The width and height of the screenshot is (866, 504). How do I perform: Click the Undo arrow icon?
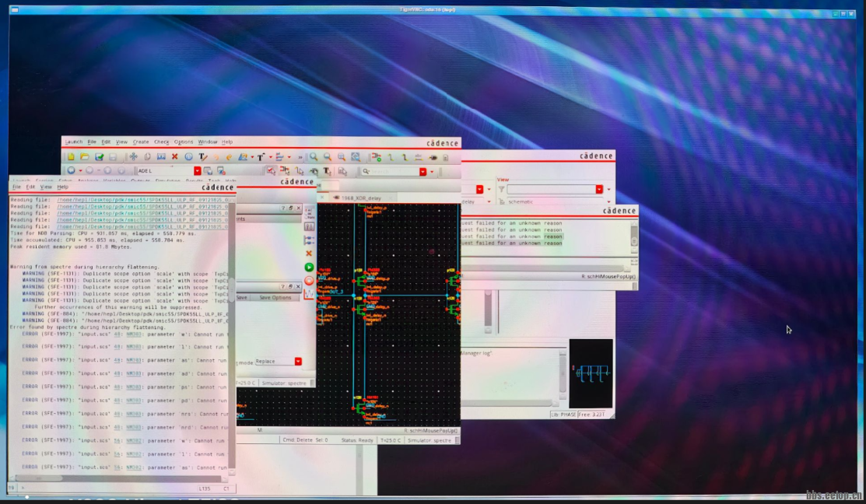pos(216,157)
